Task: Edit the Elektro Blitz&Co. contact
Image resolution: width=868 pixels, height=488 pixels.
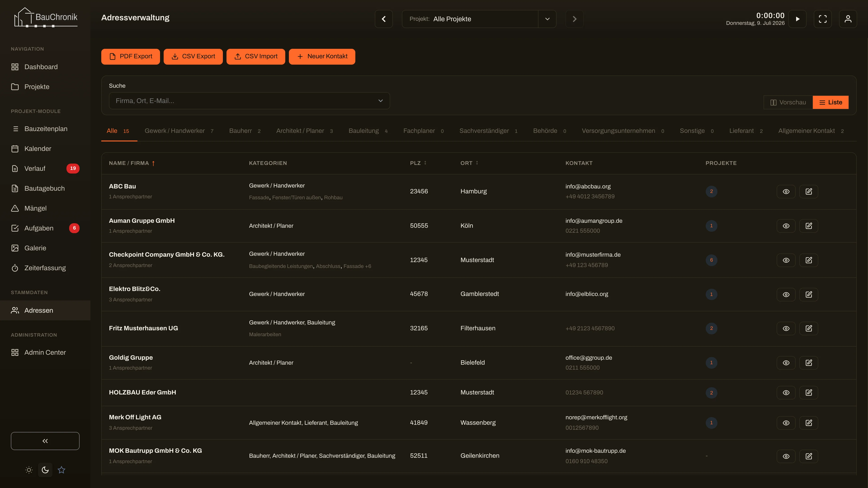Action: pos(809,294)
